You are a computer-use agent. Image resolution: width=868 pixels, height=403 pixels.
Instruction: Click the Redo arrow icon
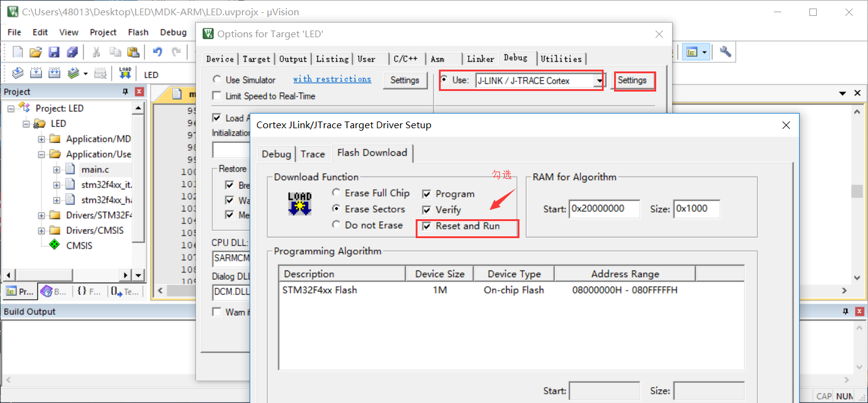176,53
